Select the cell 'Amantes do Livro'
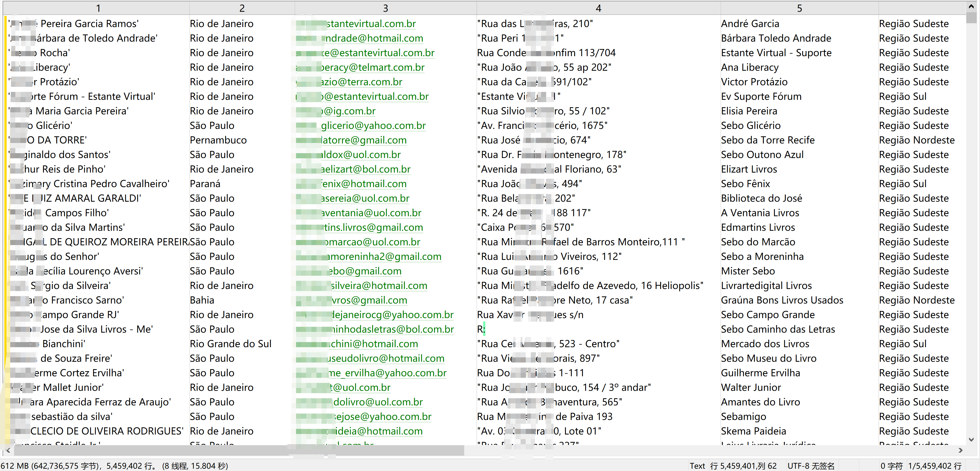The height and width of the screenshot is (471, 980). click(761, 402)
